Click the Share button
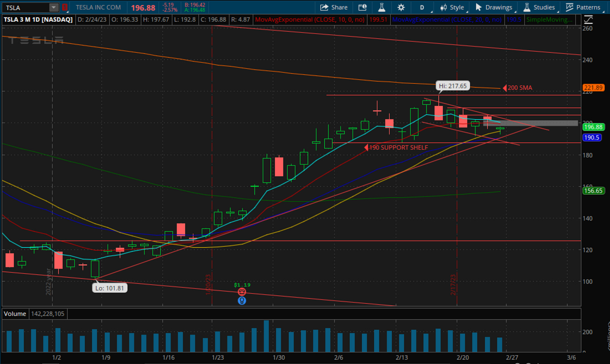610x364 pixels. pos(334,8)
